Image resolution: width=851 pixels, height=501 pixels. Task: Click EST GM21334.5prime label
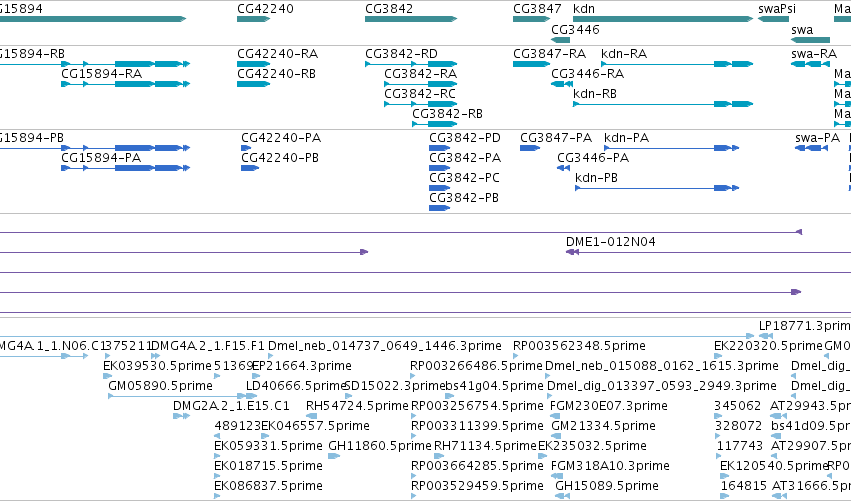(x=603, y=426)
